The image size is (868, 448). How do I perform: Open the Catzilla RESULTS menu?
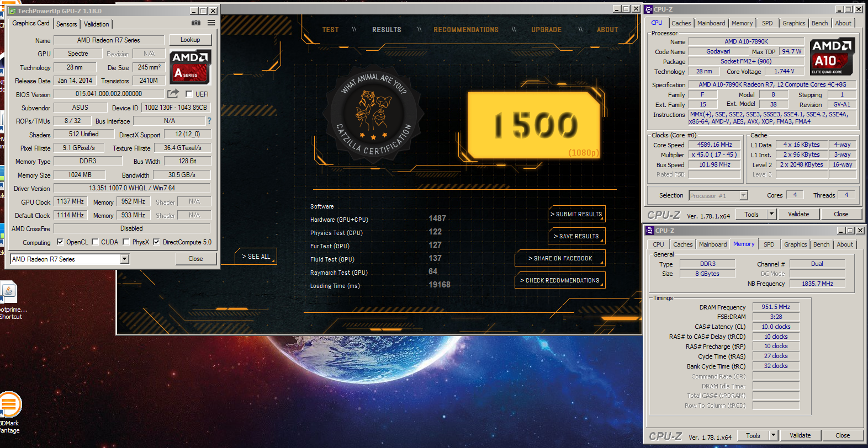(387, 30)
